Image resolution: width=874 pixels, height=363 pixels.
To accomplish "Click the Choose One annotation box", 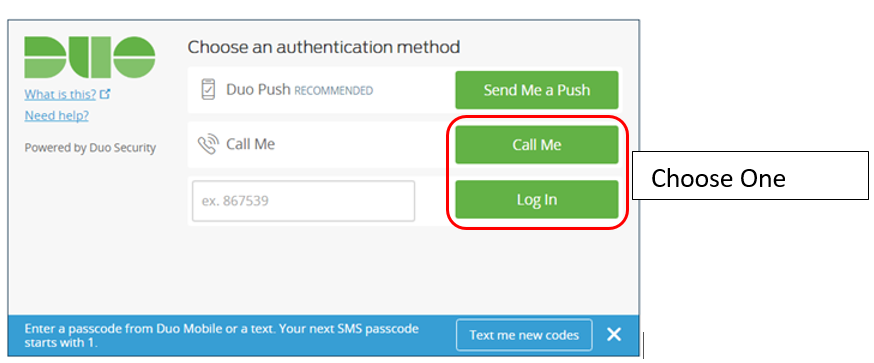I will click(x=750, y=176).
